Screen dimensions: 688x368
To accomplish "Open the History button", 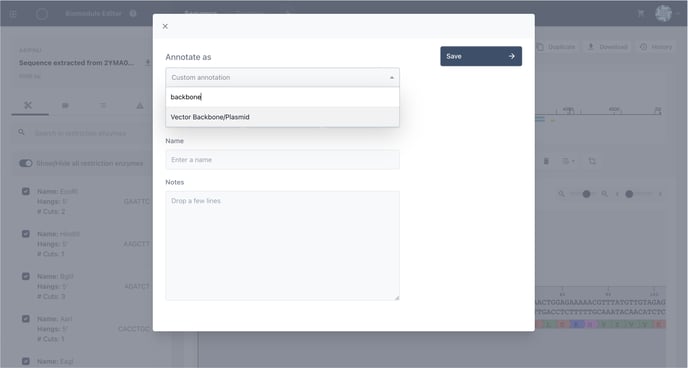I will pos(656,47).
